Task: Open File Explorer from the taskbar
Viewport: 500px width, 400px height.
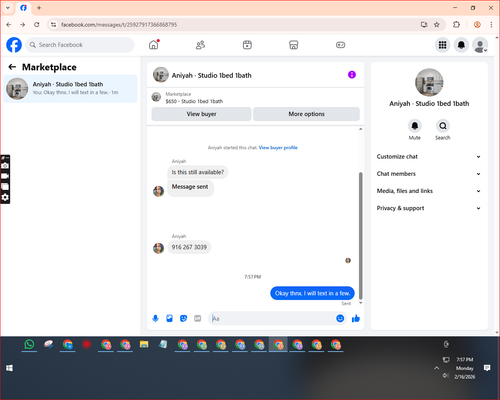Action: 144,344
